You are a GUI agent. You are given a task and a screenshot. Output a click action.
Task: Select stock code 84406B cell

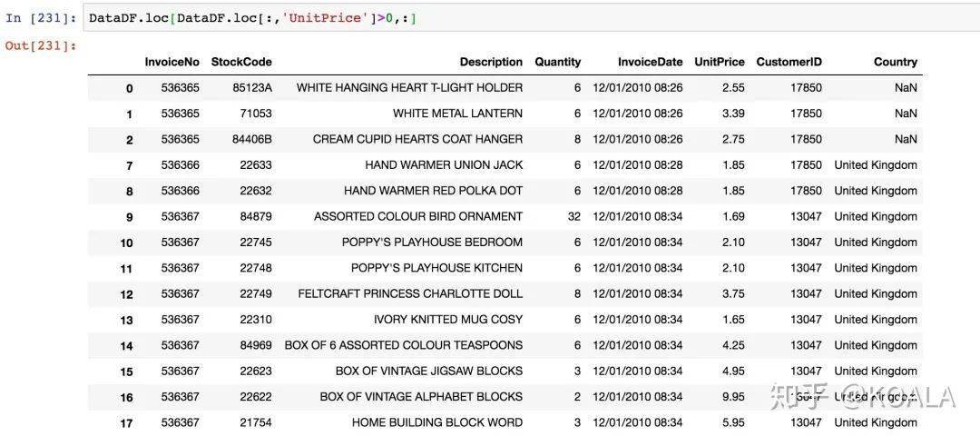point(252,139)
